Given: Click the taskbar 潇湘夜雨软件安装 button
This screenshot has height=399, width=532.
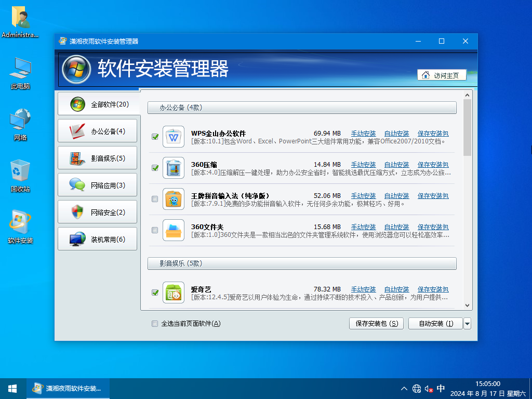Looking at the screenshot, I should click(68, 389).
